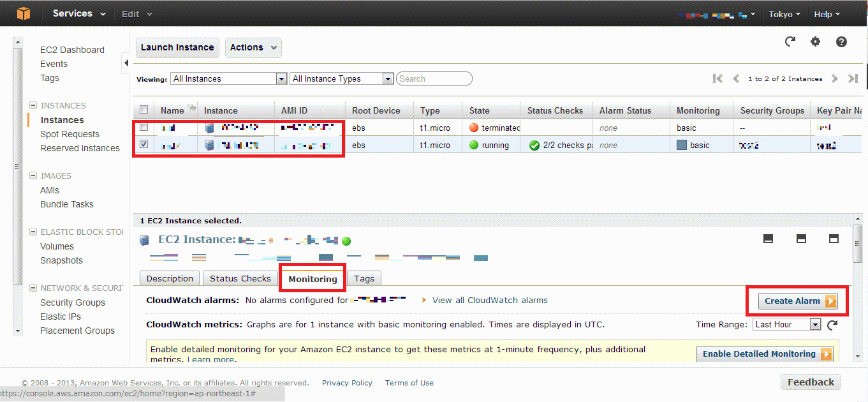The image size is (868, 402).
Task: Open the Edit dropdown in top bar
Action: tap(137, 13)
